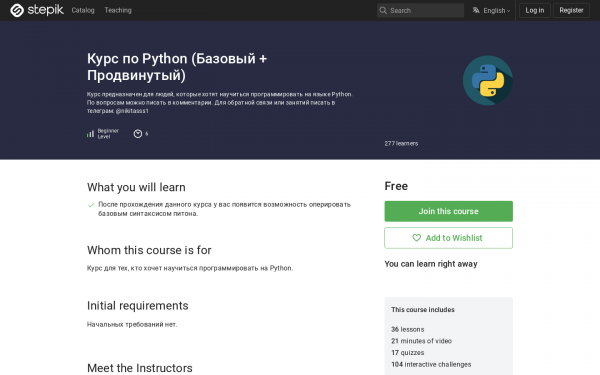Click the clock duration icon

(138, 134)
